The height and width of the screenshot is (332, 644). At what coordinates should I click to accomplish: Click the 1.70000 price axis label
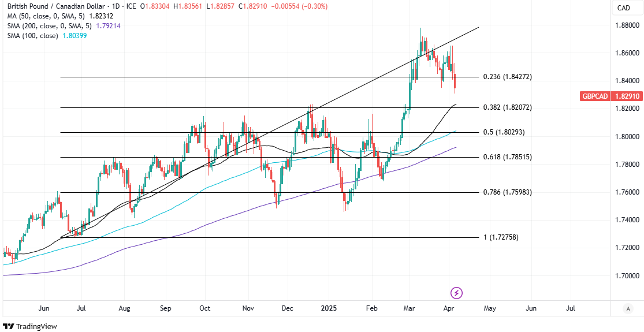click(x=627, y=276)
